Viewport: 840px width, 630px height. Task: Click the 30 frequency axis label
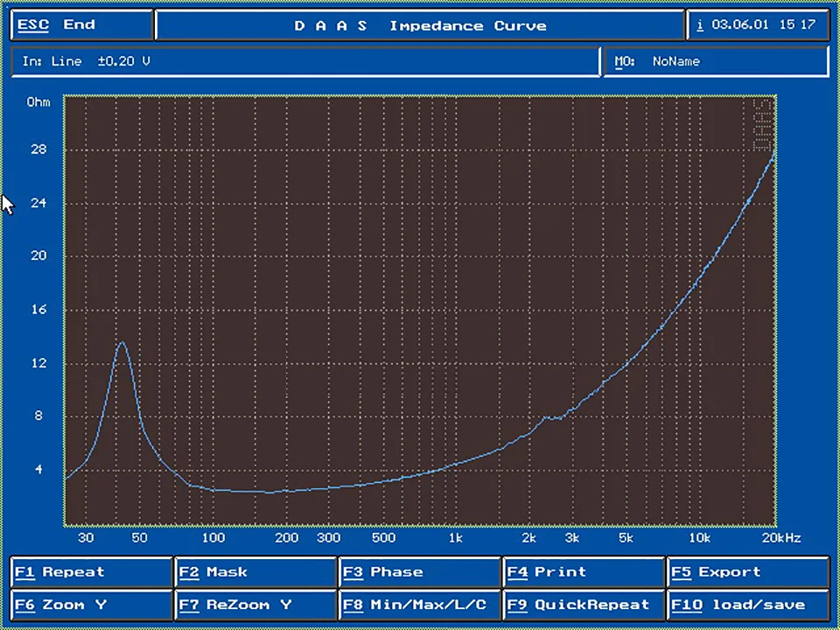[86, 538]
